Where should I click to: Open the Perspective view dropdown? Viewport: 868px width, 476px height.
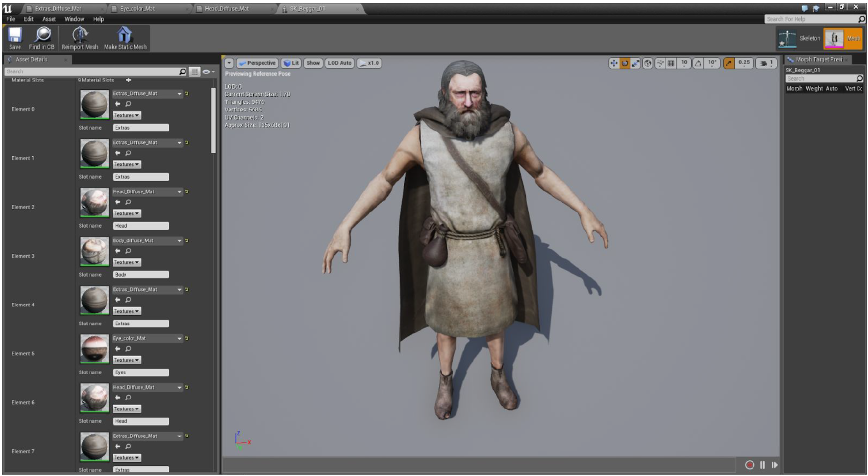pyautogui.click(x=257, y=63)
